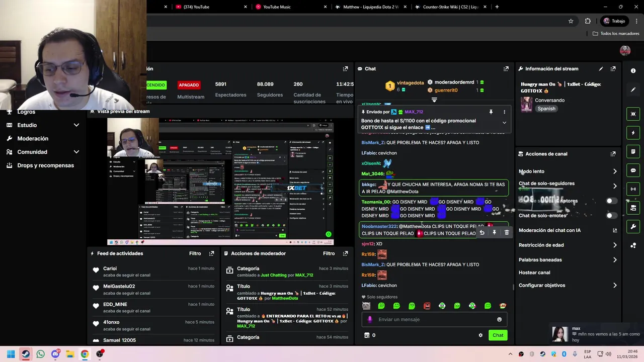Expand the pinned chat message
644x362 pixels.
(x=504, y=123)
